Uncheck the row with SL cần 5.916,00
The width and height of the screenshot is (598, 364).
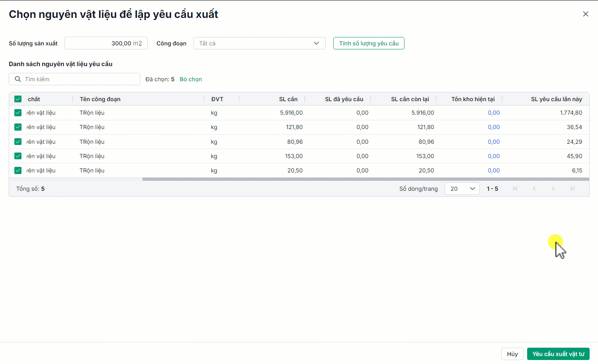click(18, 113)
